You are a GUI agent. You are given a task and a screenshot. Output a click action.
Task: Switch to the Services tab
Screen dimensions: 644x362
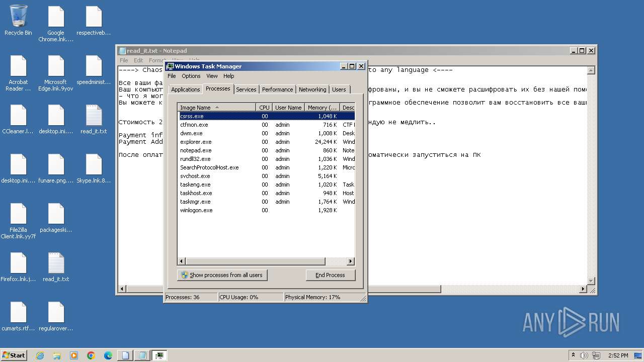coord(246,89)
